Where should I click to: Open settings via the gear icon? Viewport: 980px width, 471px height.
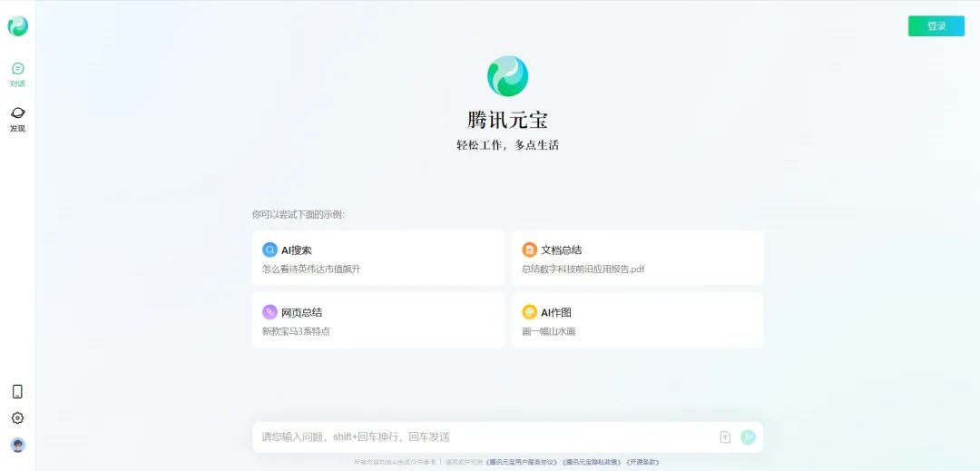point(17,417)
